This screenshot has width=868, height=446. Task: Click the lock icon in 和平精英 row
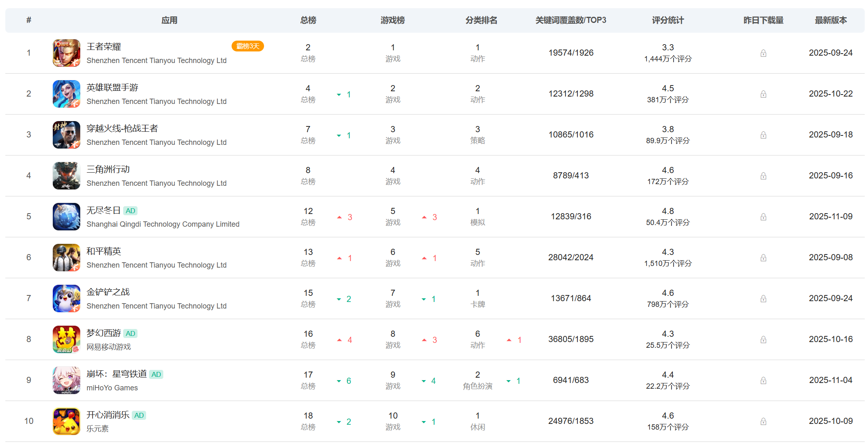(763, 258)
